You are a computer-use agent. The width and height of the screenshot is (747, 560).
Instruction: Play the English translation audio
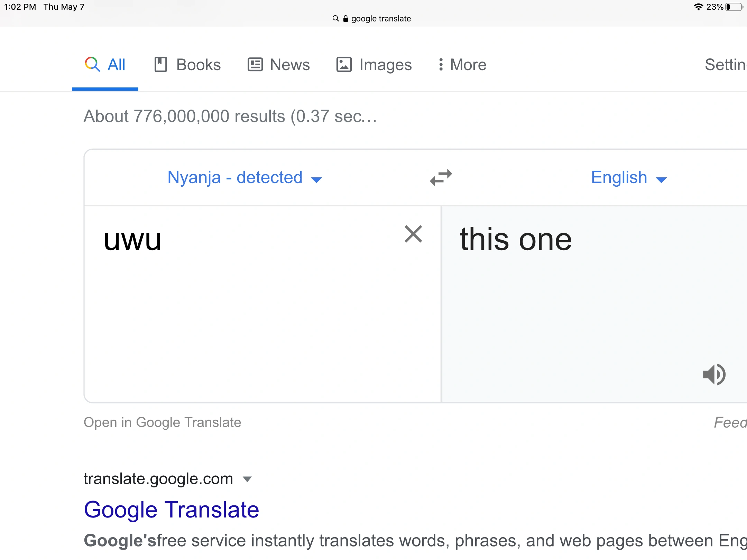tap(714, 374)
